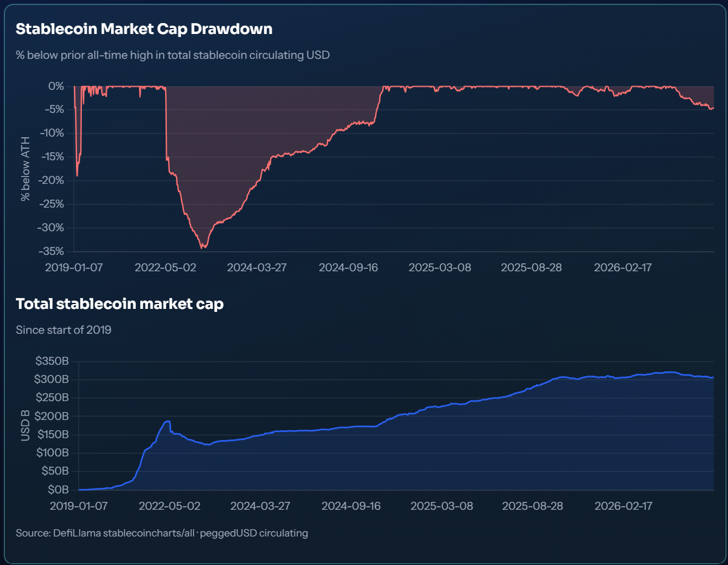Select the "-10%" drawdown axis label
728x565 pixels.
click(51, 134)
